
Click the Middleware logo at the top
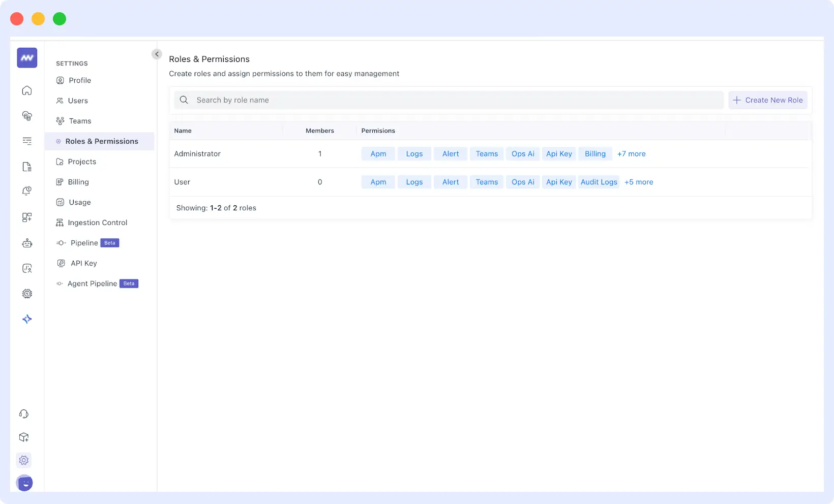tap(26, 57)
